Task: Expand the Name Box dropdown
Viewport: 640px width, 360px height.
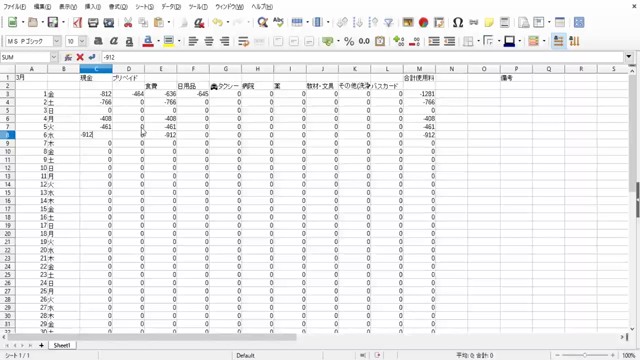Action: [x=53, y=57]
